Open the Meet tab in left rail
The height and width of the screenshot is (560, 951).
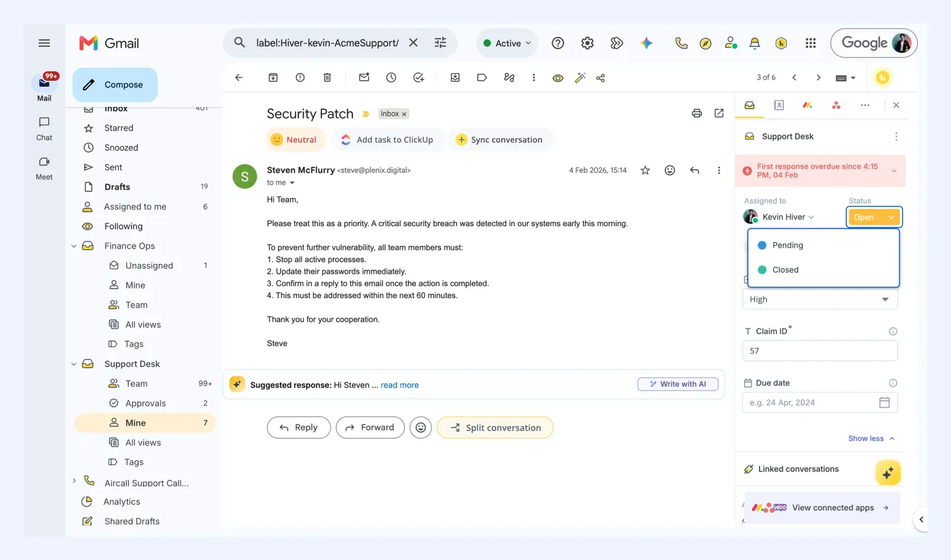pos(44,168)
